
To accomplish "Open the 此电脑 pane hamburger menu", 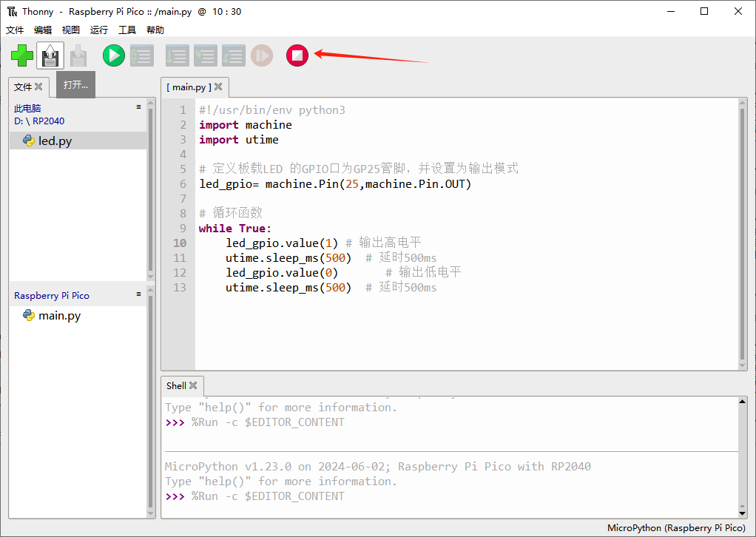I will (x=138, y=107).
